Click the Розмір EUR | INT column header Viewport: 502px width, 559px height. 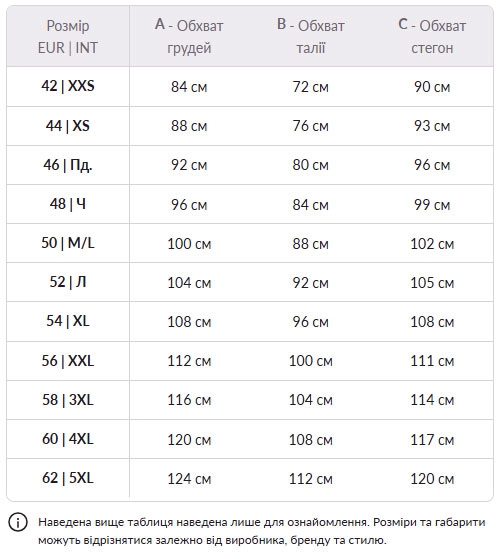68,37
